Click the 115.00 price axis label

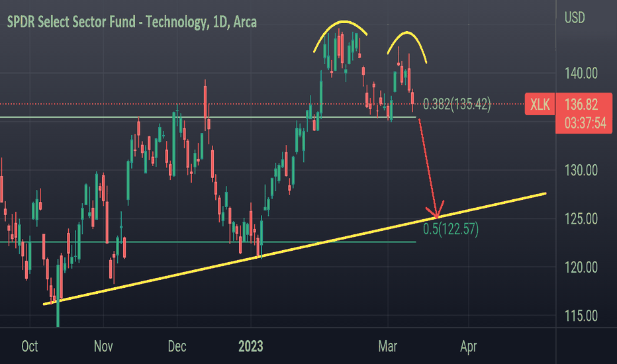[581, 316]
